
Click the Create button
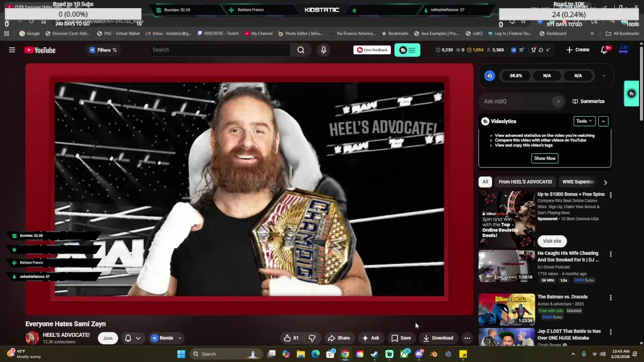[x=578, y=50]
